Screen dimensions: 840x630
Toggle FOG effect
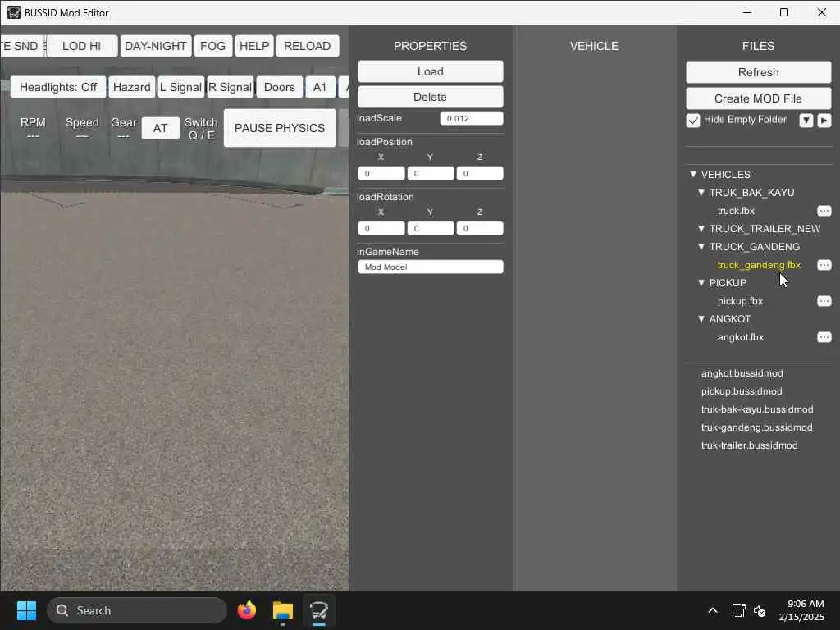pos(212,46)
